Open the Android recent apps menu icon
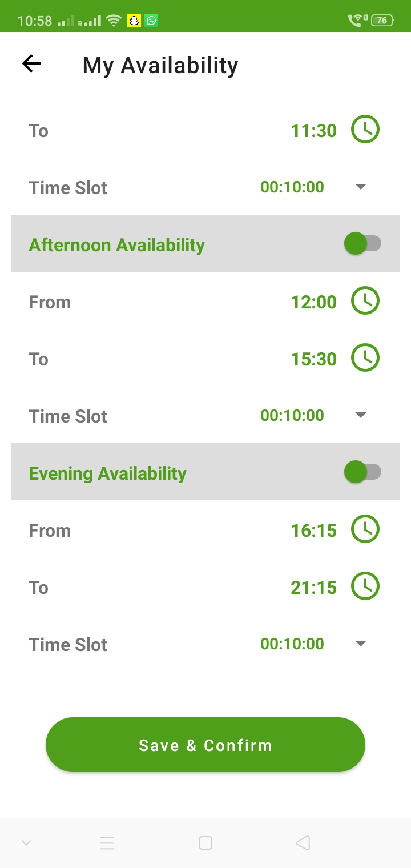Viewport: 411px width, 868px height. click(x=107, y=843)
